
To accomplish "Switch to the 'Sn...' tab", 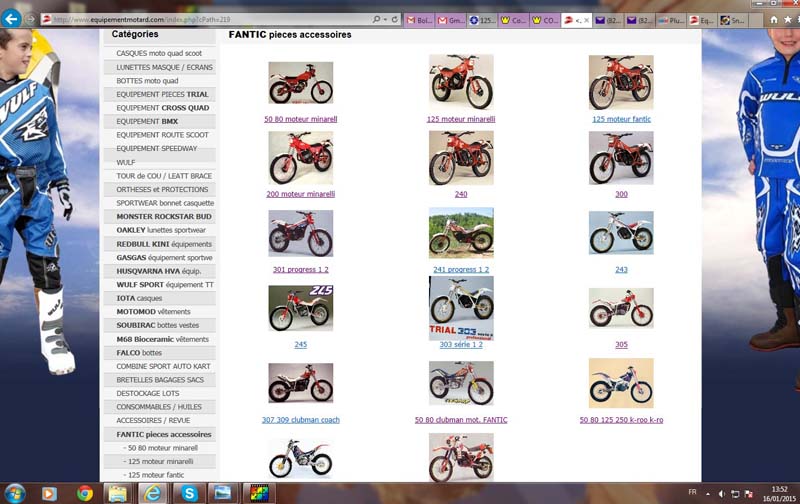I will coord(733,20).
